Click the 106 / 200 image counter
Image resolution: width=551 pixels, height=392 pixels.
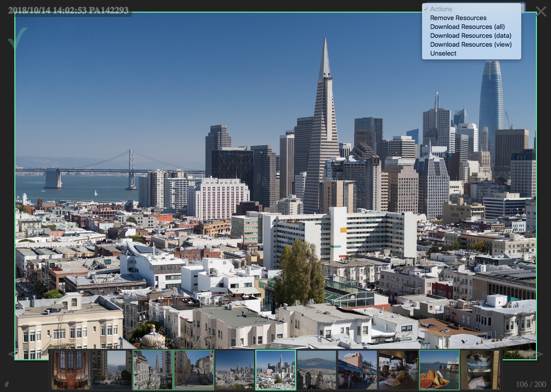(x=531, y=384)
